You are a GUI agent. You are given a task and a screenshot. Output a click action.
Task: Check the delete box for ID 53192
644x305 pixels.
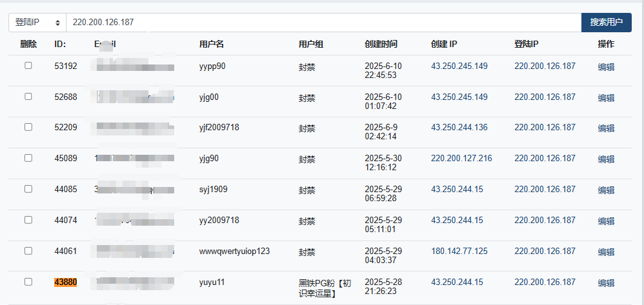pos(28,65)
